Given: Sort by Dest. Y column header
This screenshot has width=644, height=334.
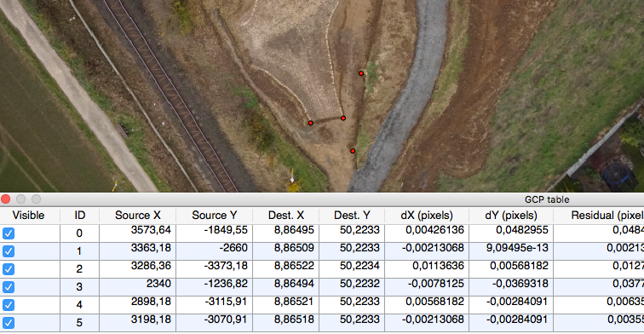Looking at the screenshot, I should point(352,216).
